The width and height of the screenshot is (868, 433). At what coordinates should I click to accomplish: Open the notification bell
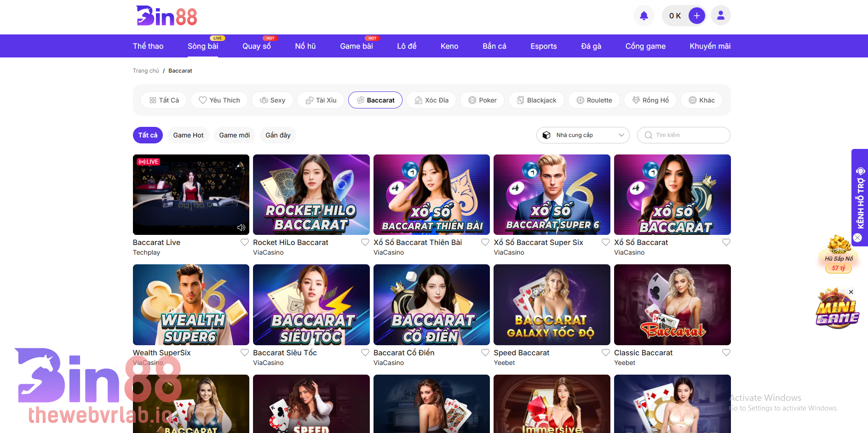pos(644,15)
